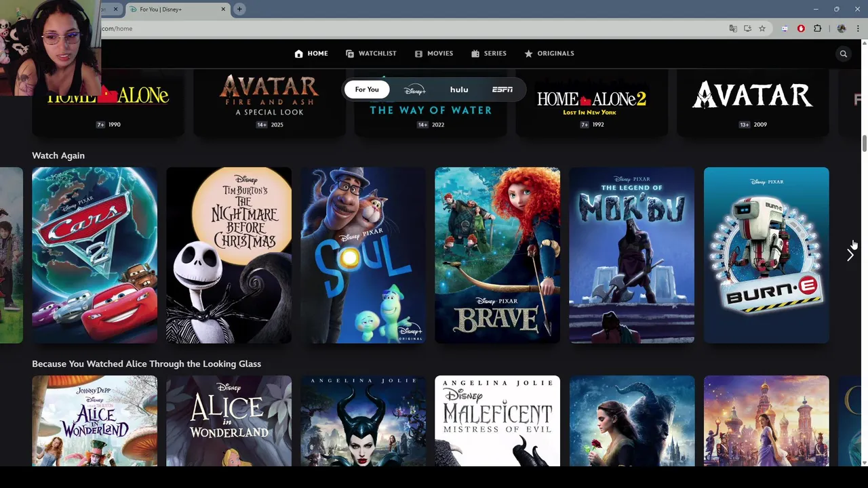Open the Soul poster
This screenshot has width=868, height=488.
[x=363, y=255]
